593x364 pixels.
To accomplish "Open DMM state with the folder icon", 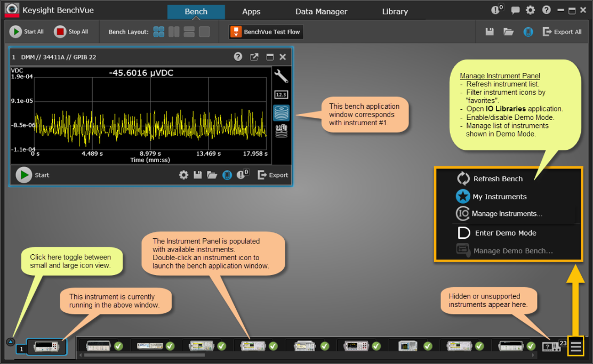I will click(212, 175).
